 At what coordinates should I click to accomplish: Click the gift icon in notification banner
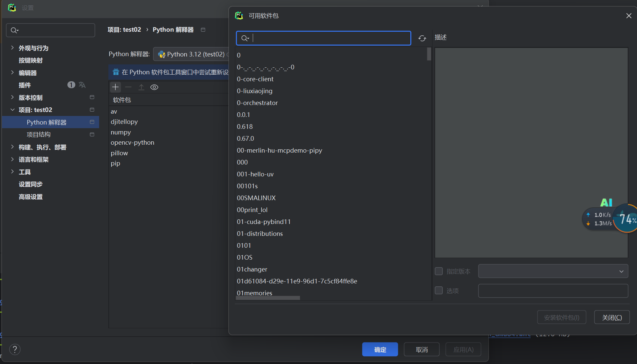(x=116, y=72)
